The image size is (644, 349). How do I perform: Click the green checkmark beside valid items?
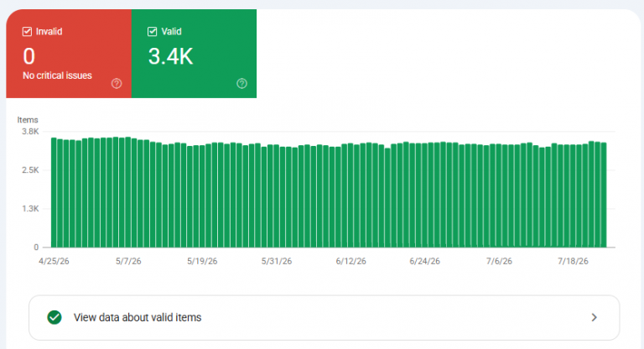[x=55, y=317]
